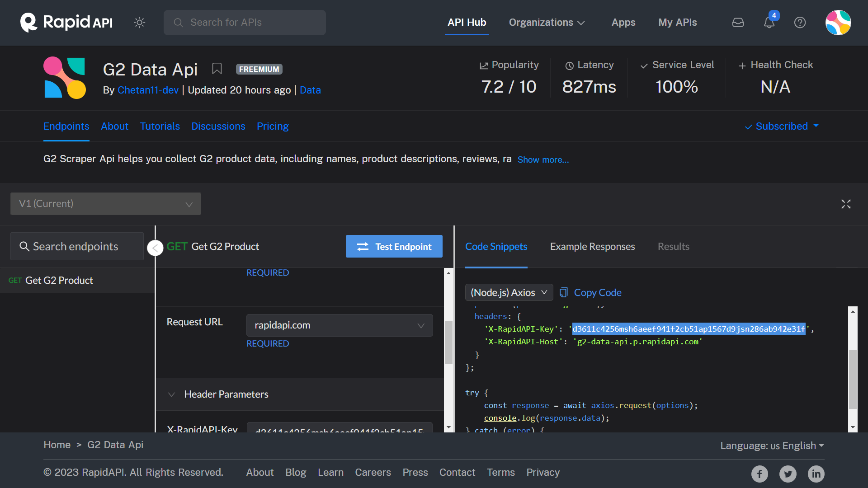The image size is (868, 488).
Task: Click middle panel scroll up arrow
Action: point(448,273)
